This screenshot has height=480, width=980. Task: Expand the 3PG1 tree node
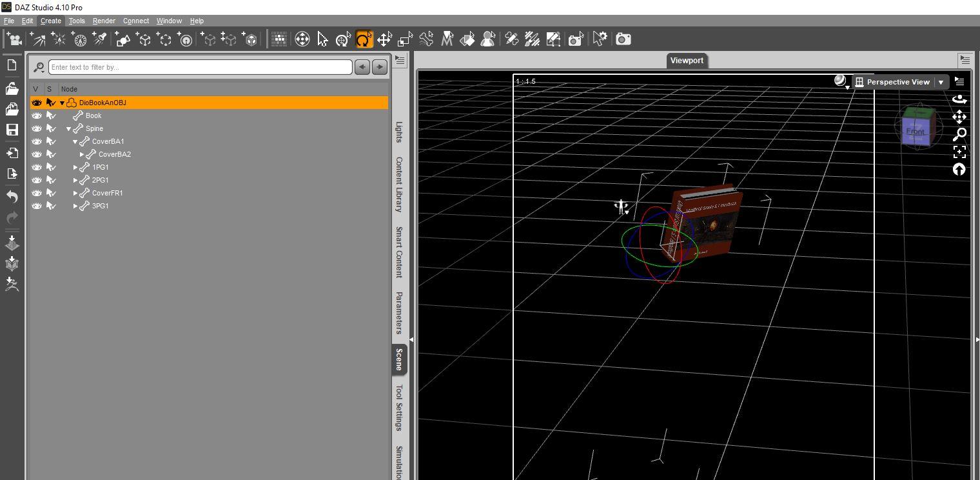tap(75, 206)
